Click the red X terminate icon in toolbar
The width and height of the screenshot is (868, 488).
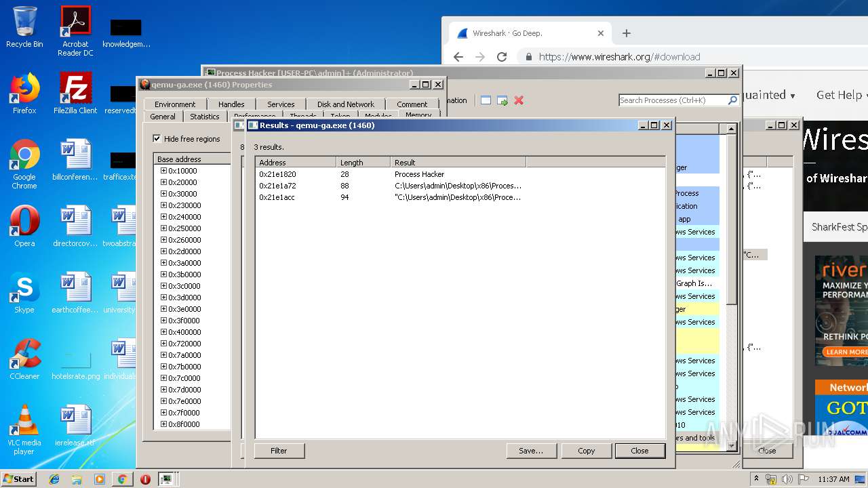tap(519, 100)
